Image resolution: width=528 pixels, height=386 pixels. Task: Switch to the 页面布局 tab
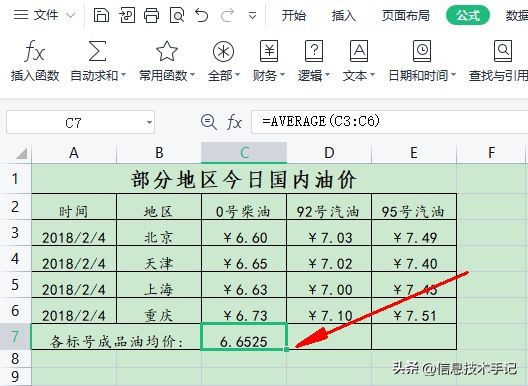coord(405,15)
